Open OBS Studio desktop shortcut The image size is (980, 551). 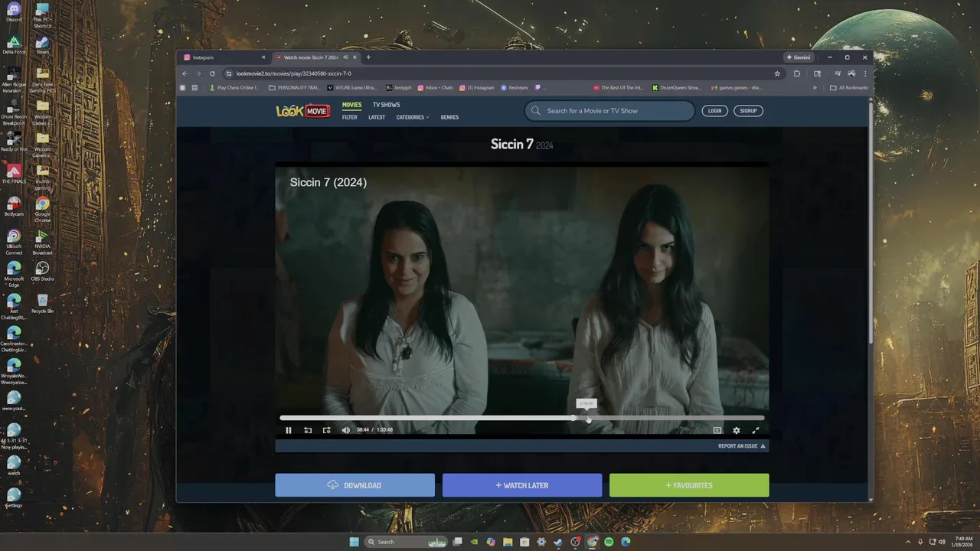(42, 272)
